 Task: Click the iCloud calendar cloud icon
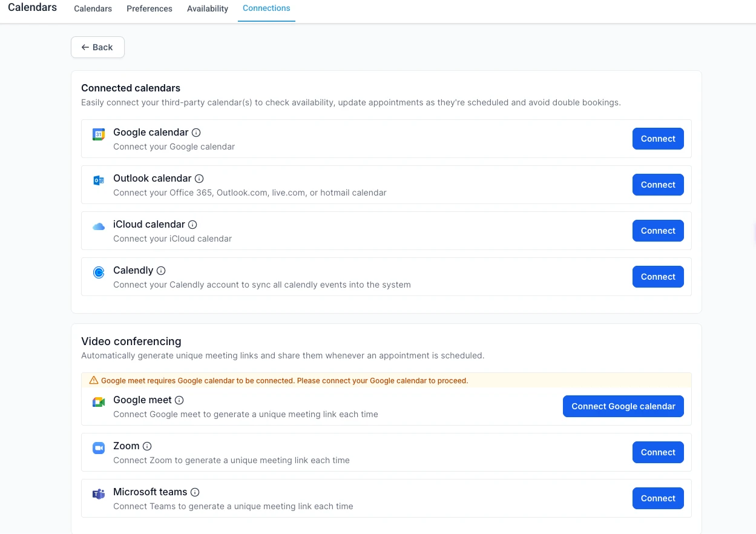[99, 226]
